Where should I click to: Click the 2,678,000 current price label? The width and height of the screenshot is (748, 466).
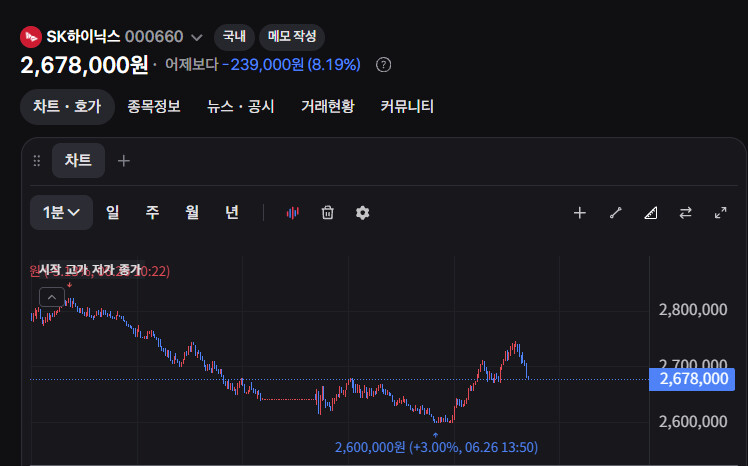(x=692, y=379)
